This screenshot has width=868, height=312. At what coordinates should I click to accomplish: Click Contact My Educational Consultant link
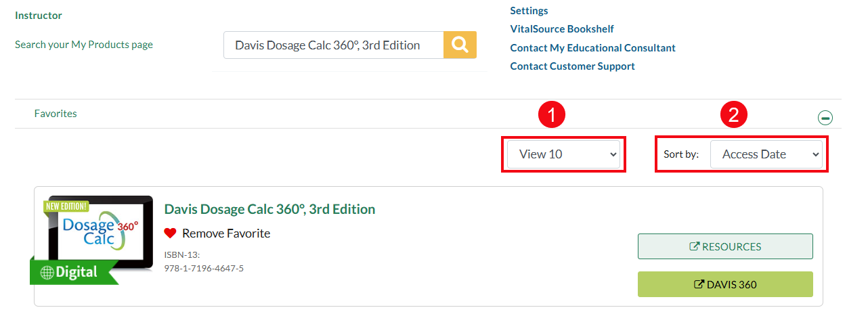592,48
